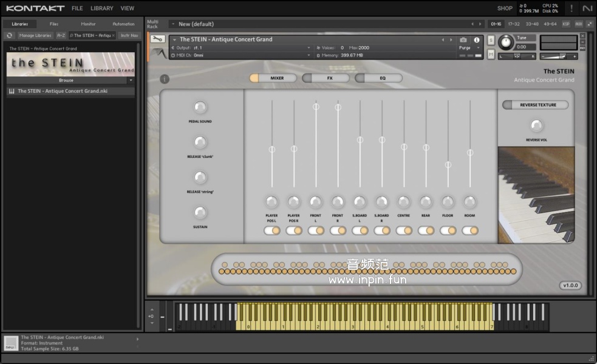Click the CENTRE mic volume fader
Viewport: 597px width, 364px height.
404,147
